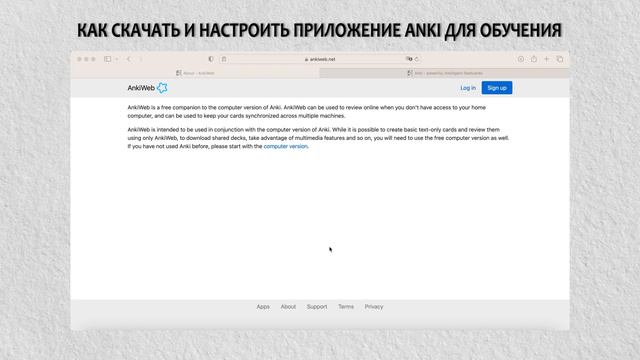Open the sidebar dropdown arrow beside the sidebar icon

click(x=117, y=59)
